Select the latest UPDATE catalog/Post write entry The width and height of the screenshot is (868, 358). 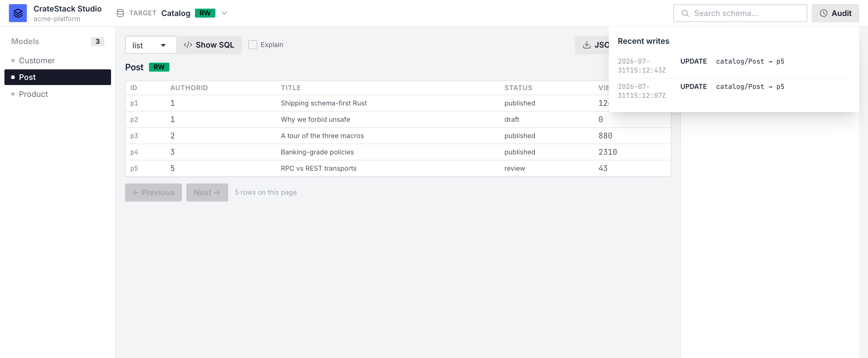click(734, 66)
